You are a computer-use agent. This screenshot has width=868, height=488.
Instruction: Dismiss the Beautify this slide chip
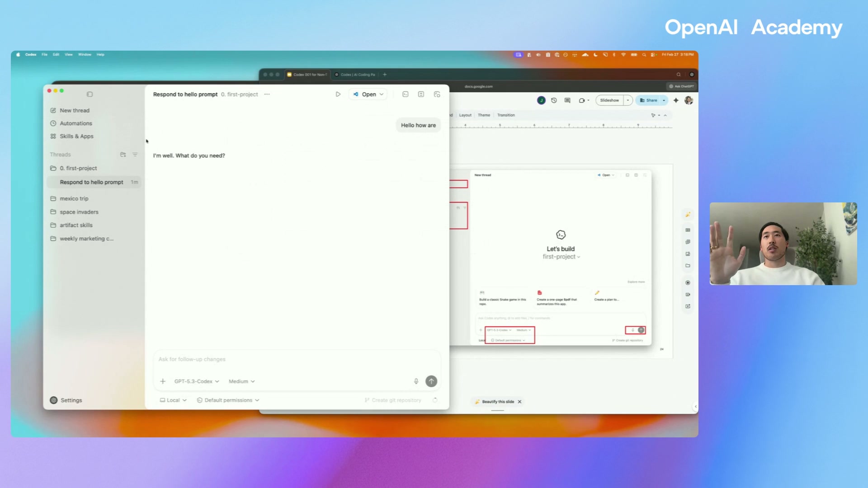click(519, 402)
